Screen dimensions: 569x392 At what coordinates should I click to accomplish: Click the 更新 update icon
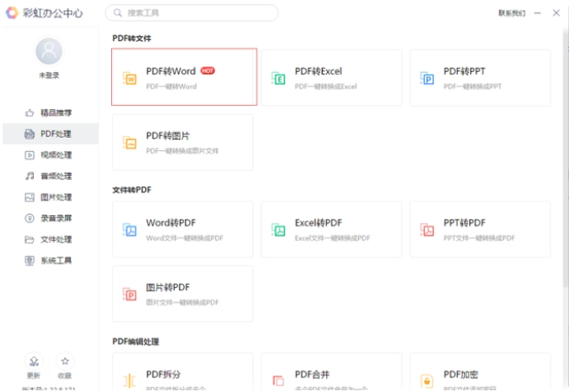tap(34, 361)
